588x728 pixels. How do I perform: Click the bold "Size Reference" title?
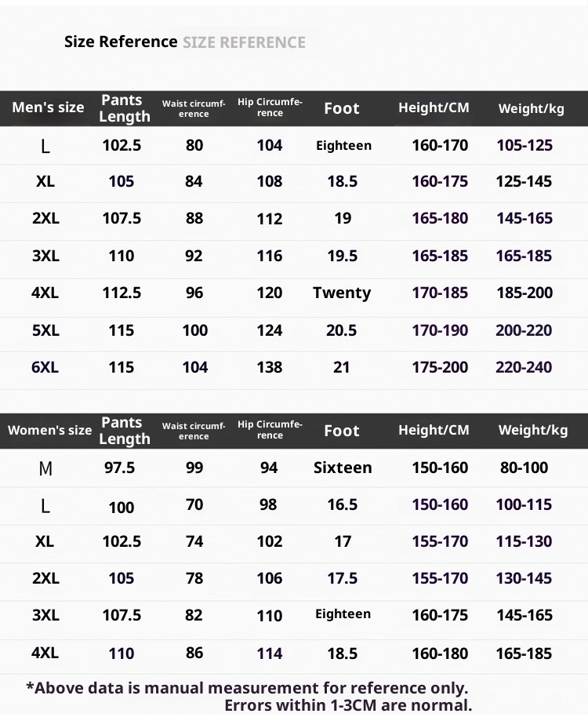click(x=121, y=42)
